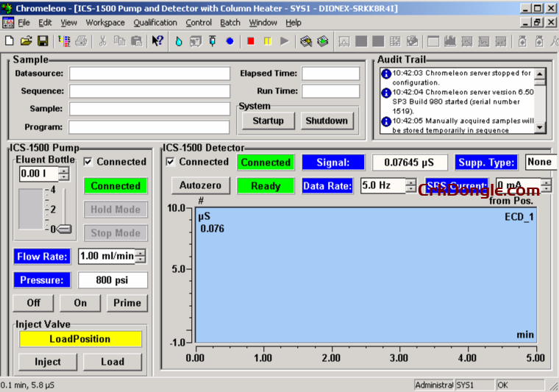Open the File menu

tap(24, 23)
